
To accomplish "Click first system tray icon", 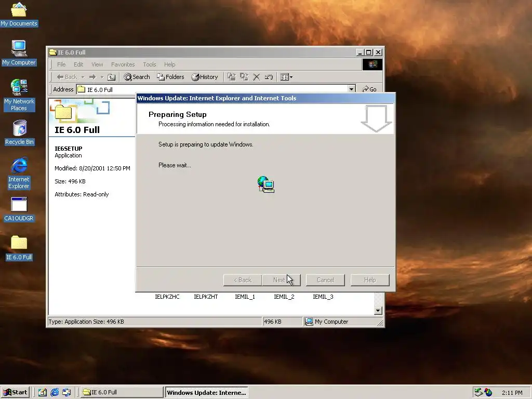I will point(478,392).
